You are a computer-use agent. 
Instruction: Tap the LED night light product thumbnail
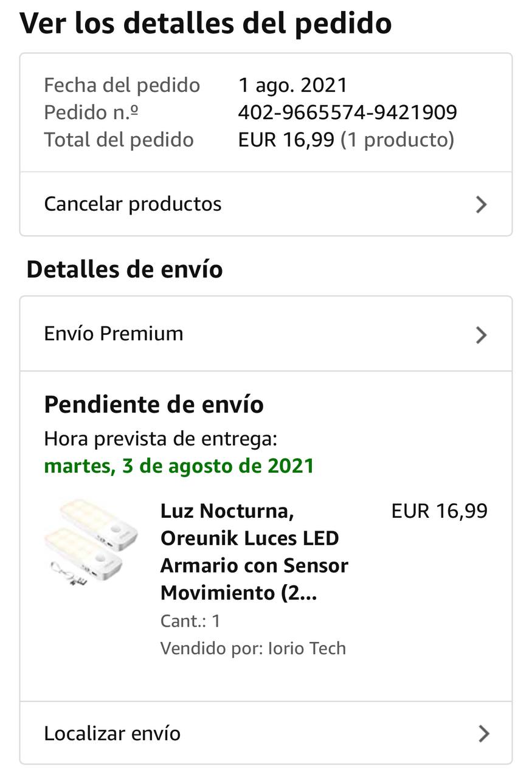[92, 543]
